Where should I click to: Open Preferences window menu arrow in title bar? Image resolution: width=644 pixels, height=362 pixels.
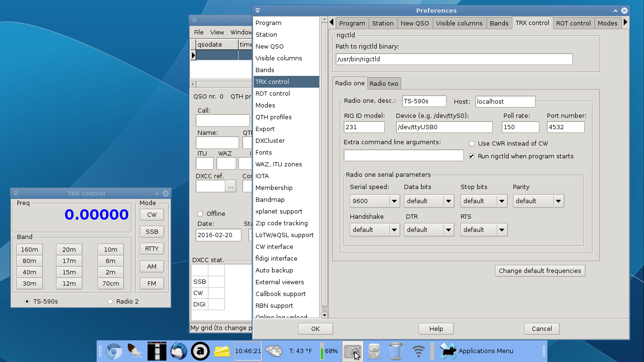click(258, 10)
